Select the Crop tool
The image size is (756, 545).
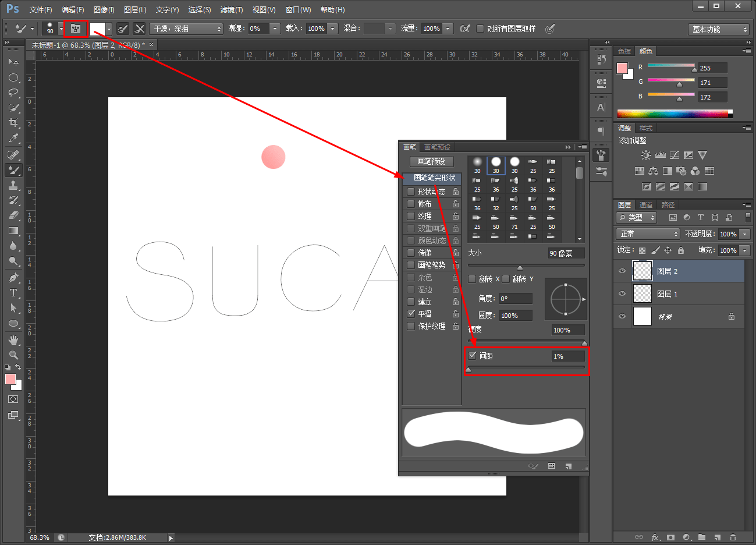tap(13, 123)
